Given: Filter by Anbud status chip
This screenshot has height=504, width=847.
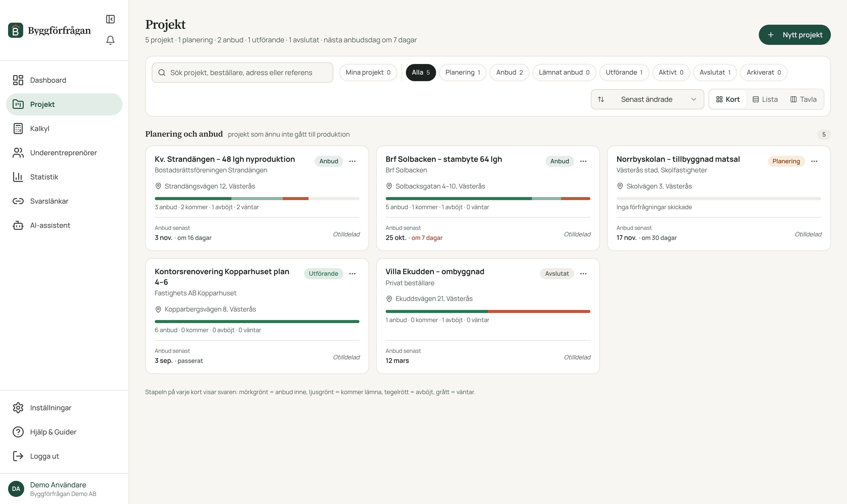Looking at the screenshot, I should pos(509,72).
